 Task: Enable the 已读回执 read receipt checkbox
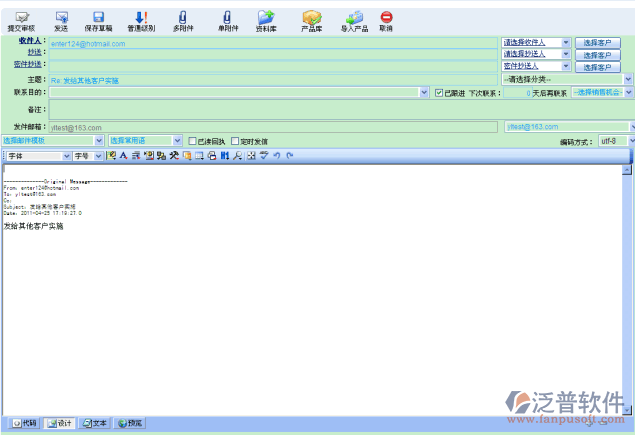click(x=193, y=142)
